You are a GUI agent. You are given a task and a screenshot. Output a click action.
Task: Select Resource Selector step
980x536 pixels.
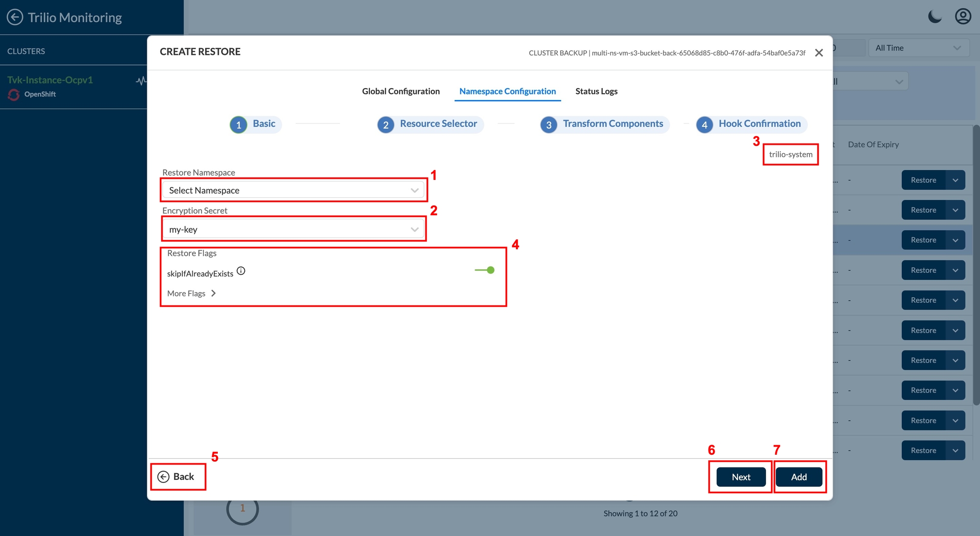430,124
